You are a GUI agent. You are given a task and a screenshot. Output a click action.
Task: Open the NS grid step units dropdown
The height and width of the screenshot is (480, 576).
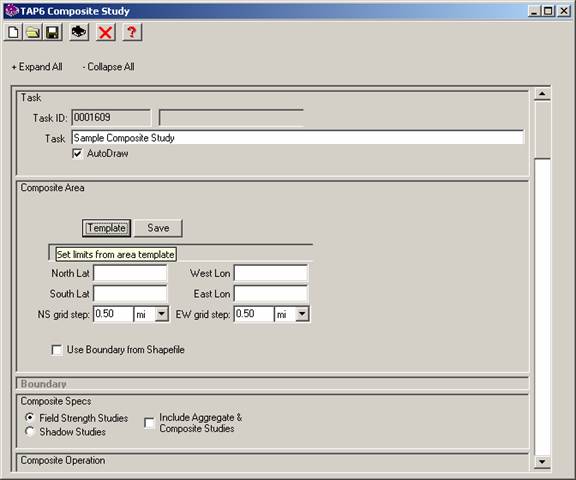click(161, 314)
